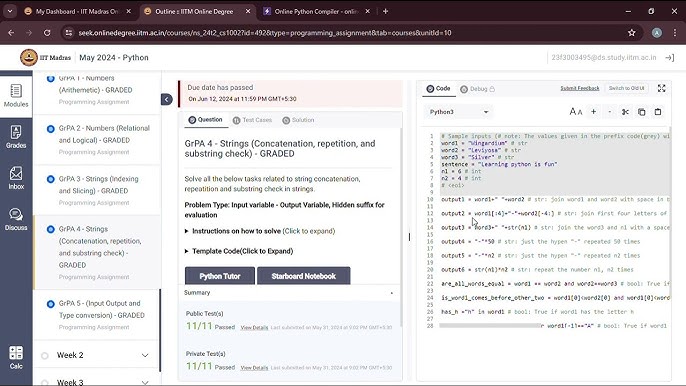Open the Modules sidebar icon
This screenshot has width=686, height=386.
coord(16,95)
